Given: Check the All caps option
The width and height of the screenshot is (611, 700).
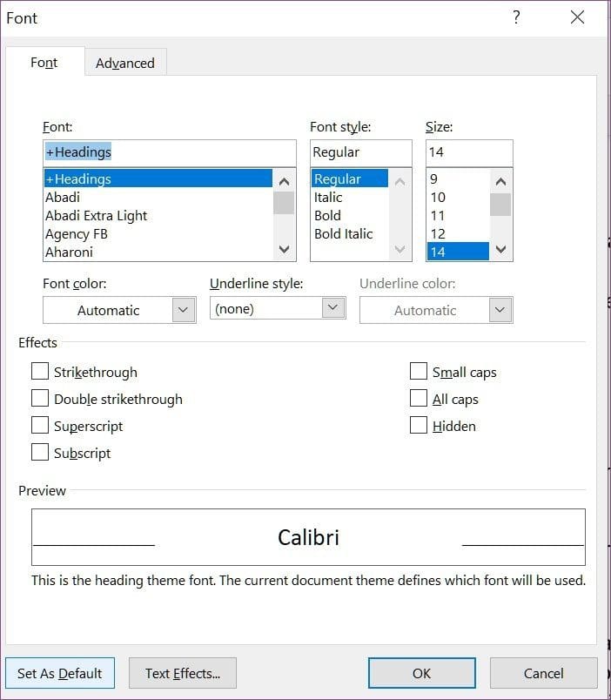Looking at the screenshot, I should click(x=419, y=398).
